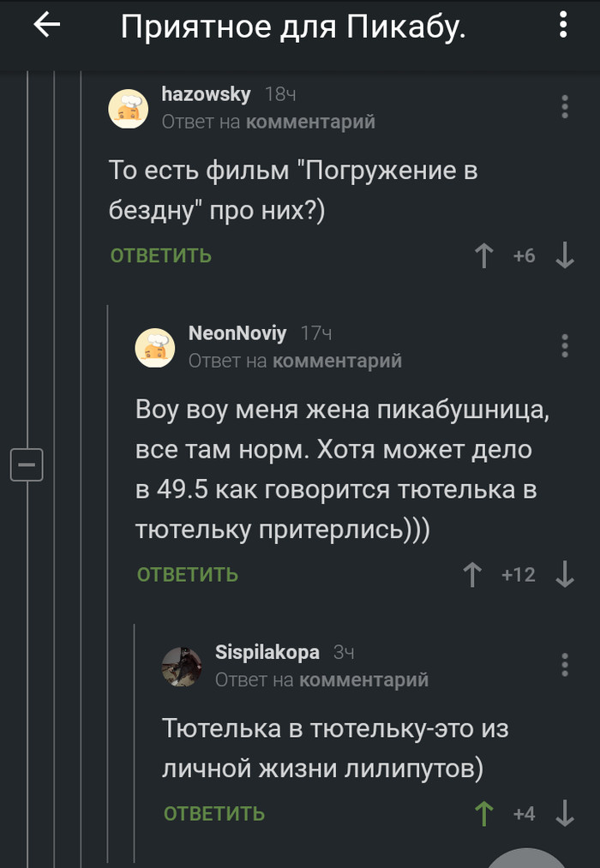The image size is (600, 868).
Task: Open the three-dot menu on hazowsky's comment
Action: click(564, 108)
